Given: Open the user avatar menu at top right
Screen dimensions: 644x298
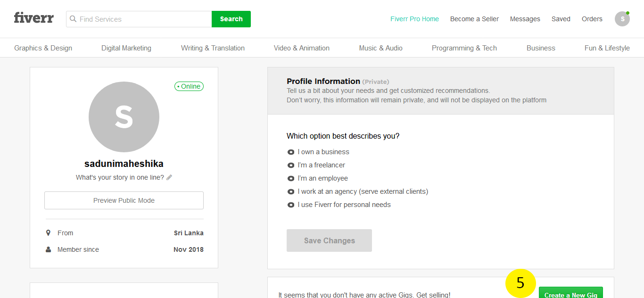Looking at the screenshot, I should (x=622, y=19).
